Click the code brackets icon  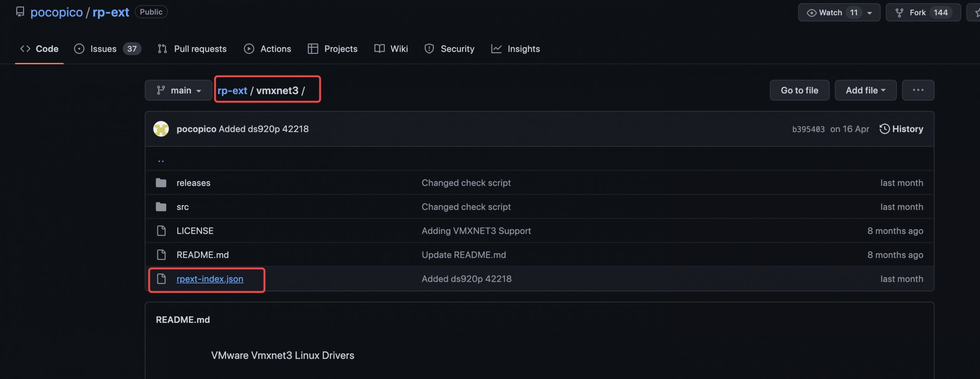(25, 49)
